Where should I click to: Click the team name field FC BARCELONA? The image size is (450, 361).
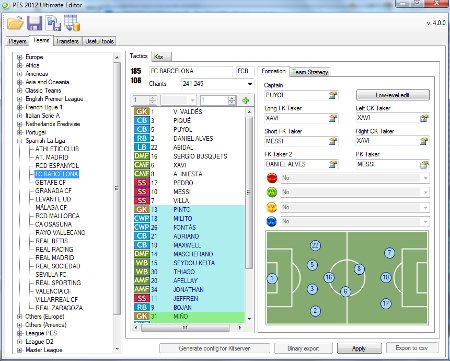pos(190,71)
